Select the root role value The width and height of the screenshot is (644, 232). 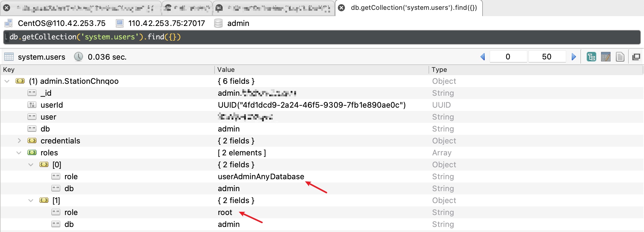(225, 212)
